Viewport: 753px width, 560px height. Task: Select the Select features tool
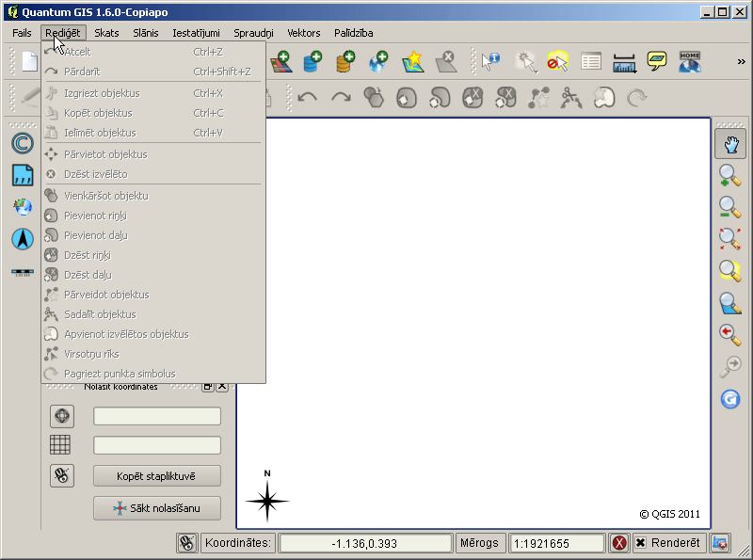[526, 62]
